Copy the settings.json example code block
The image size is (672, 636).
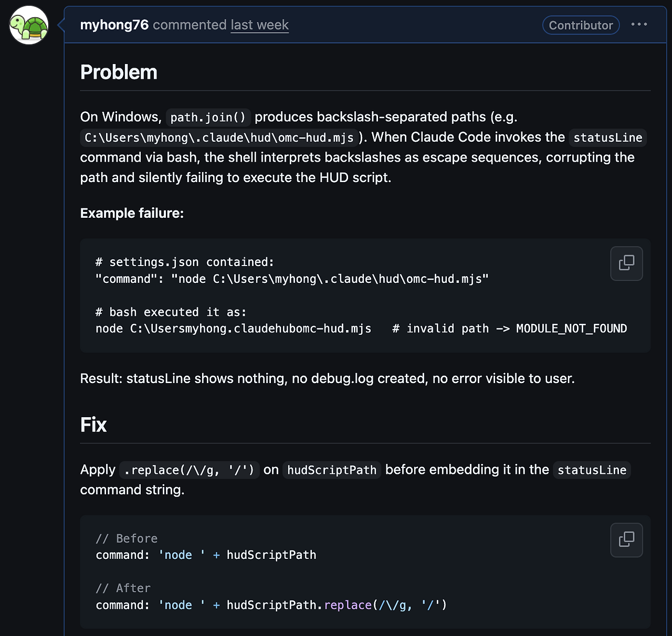pyautogui.click(x=626, y=263)
